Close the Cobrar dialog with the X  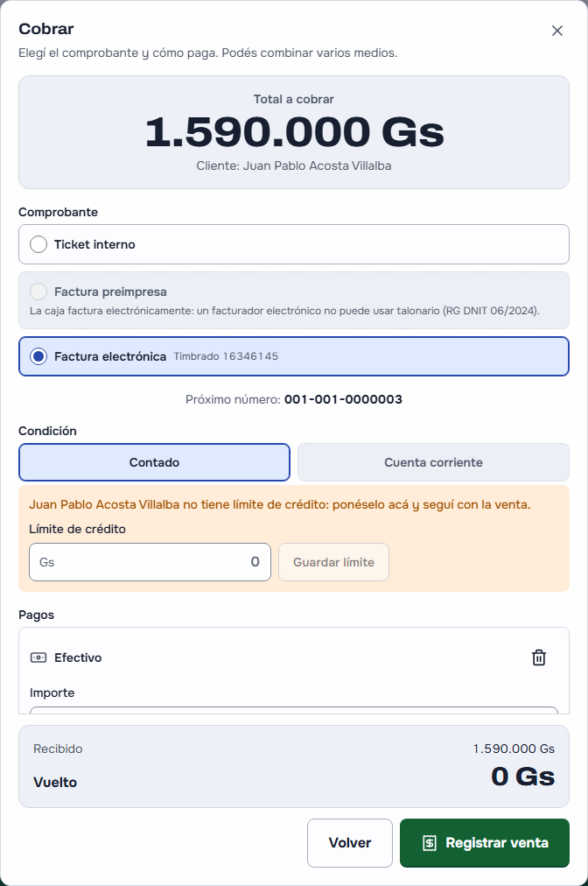pyautogui.click(x=556, y=31)
